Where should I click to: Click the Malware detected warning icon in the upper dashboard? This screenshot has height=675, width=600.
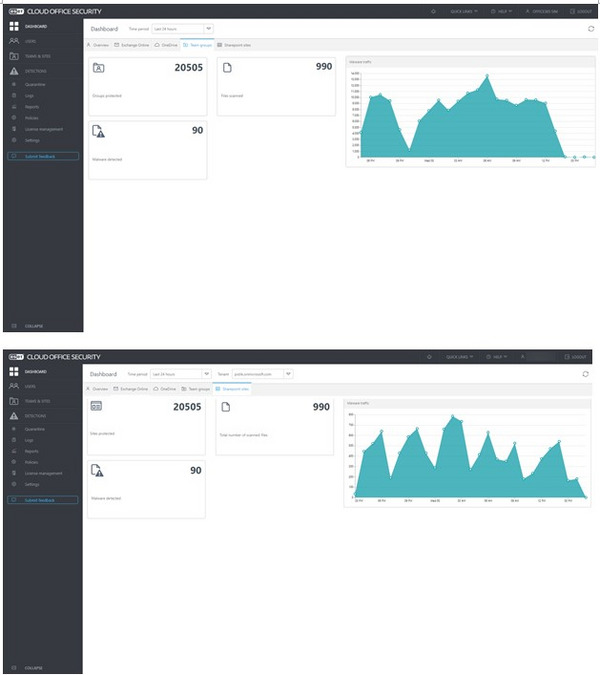pos(98,132)
